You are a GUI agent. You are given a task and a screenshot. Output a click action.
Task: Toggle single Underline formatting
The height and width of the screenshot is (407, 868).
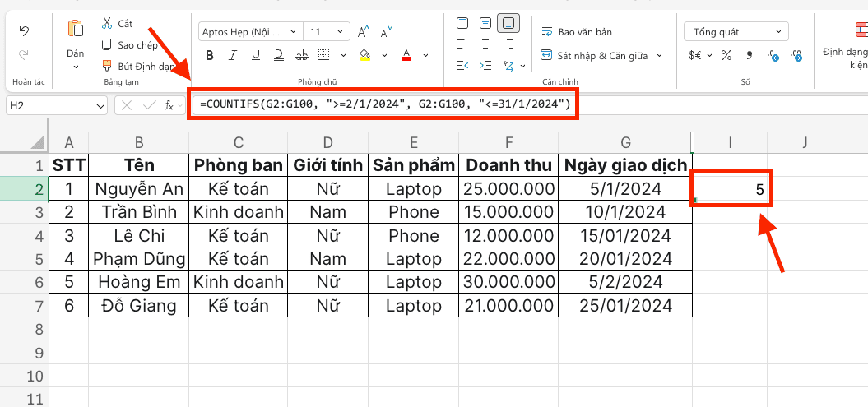256,55
